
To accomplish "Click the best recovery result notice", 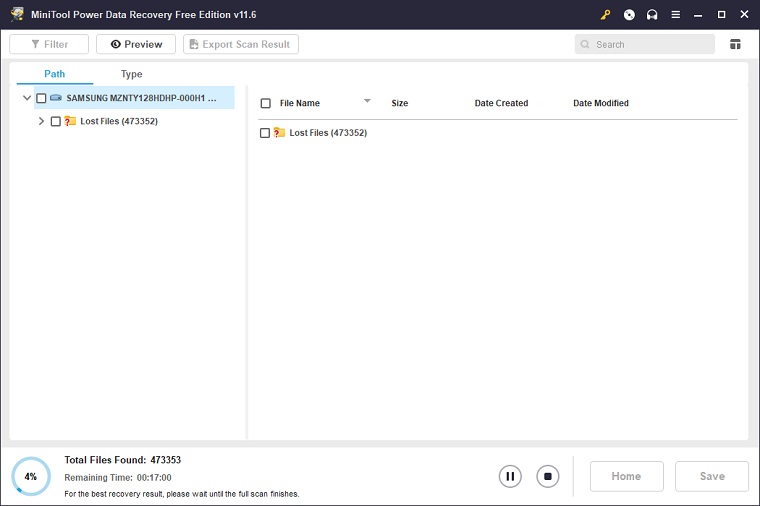I will pyautogui.click(x=182, y=494).
